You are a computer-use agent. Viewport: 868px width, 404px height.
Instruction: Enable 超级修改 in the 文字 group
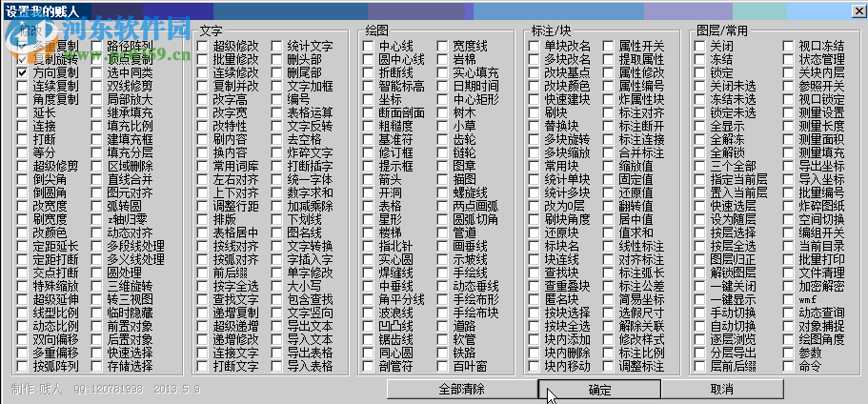(203, 46)
